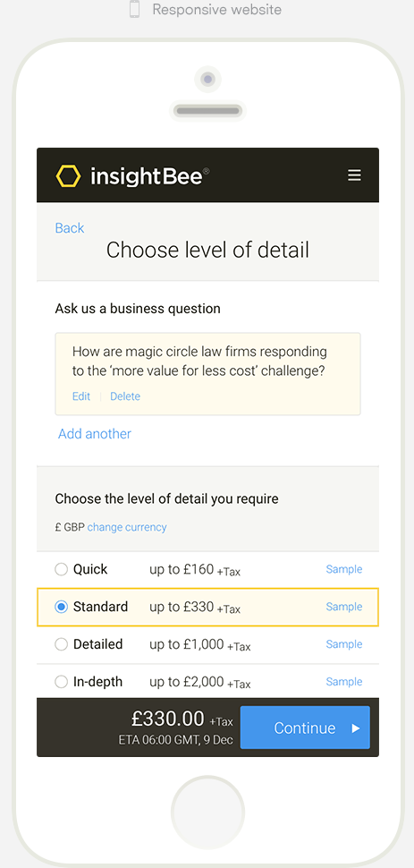View Sample for Quick level
The image size is (414, 868).
click(x=343, y=569)
